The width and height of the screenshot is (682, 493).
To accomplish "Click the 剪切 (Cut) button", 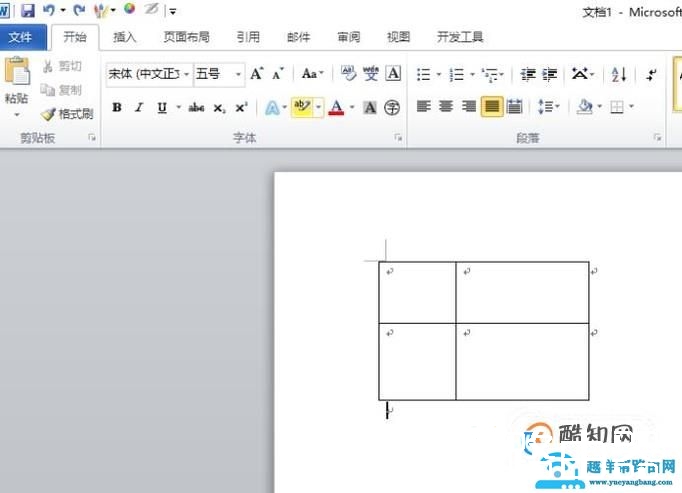I will tap(63, 66).
